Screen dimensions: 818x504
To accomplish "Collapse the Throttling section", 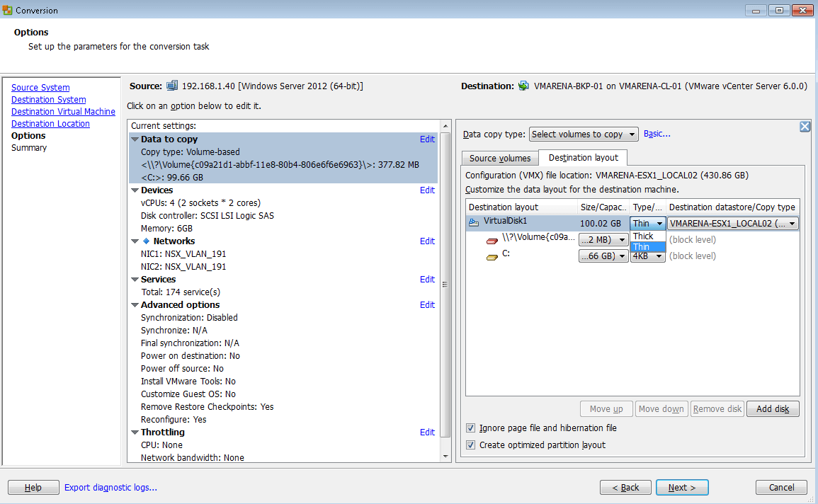I will click(135, 432).
